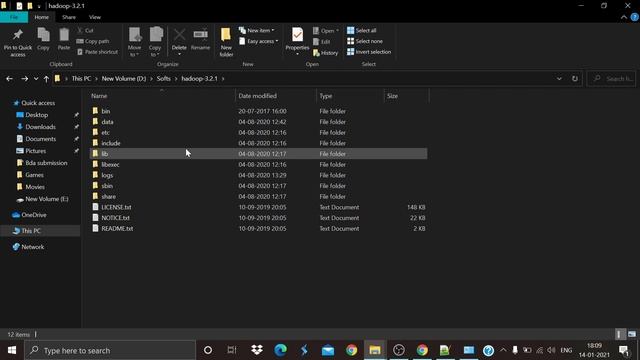640x360 pixels.
Task: Open the Windows Start menu
Action: coord(12,350)
